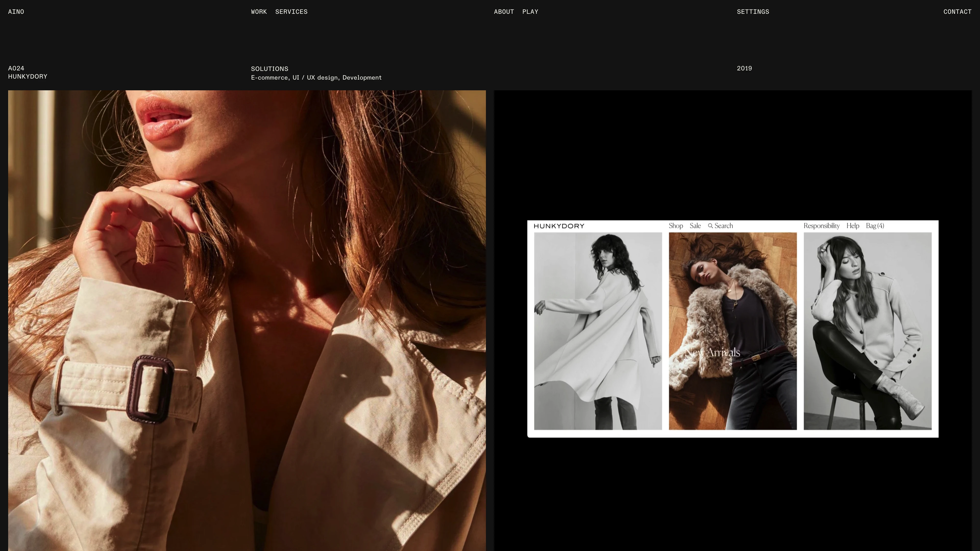
Task: Click the HUNKYDORY logo in mockup
Action: pos(558,226)
